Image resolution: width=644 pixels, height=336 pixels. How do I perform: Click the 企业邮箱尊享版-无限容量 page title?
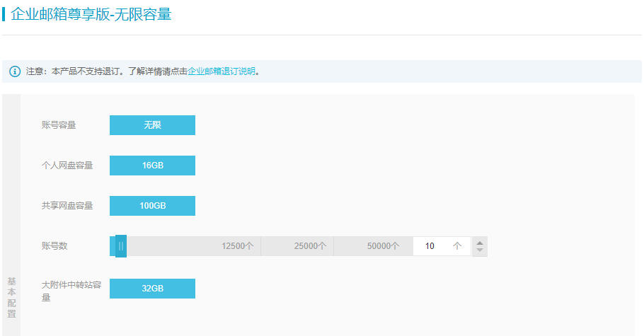(91, 14)
